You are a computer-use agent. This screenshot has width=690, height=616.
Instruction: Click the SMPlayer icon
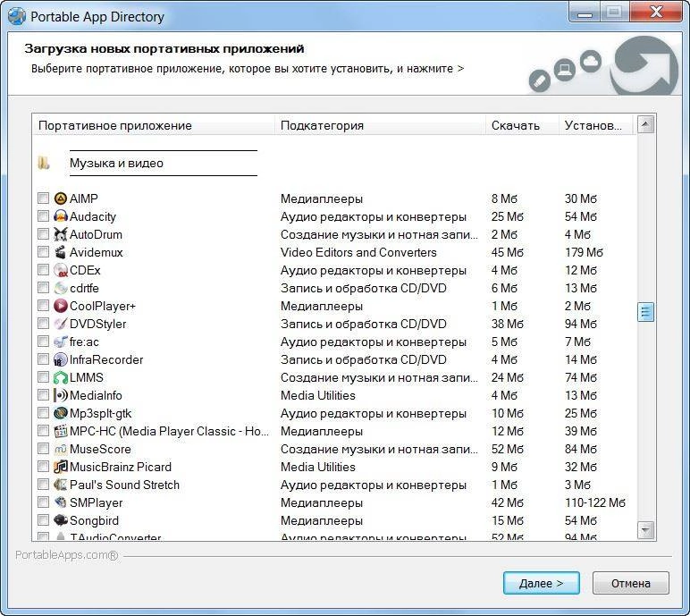point(60,502)
